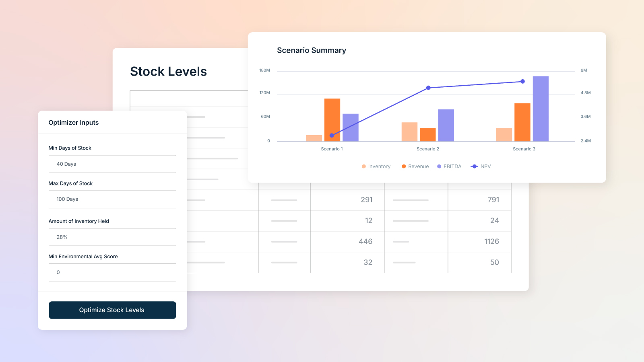This screenshot has width=644, height=362.
Task: Click the Scenario 1 axis label
Action: [x=332, y=149]
